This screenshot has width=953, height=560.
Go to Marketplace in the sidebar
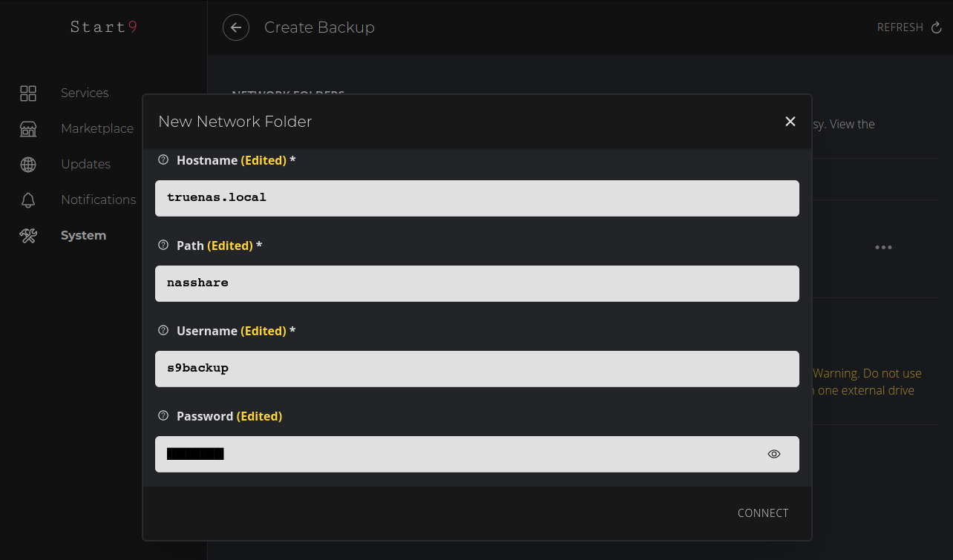pyautogui.click(x=97, y=128)
